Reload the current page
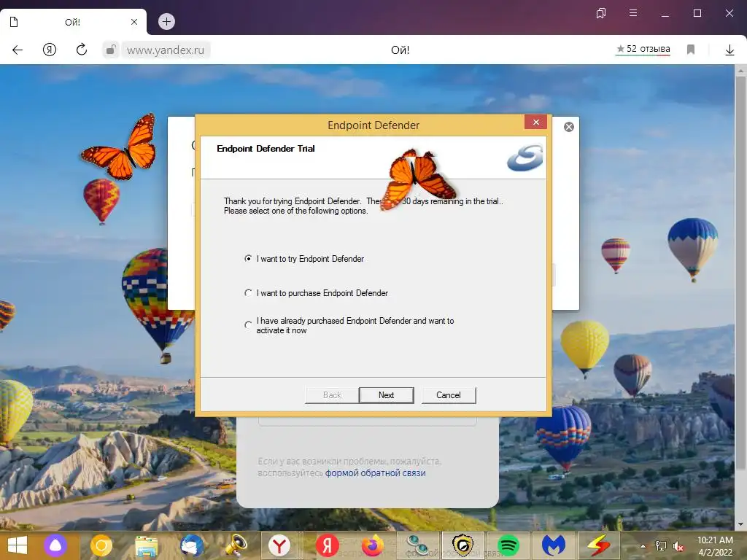747x560 pixels. pyautogui.click(x=82, y=50)
